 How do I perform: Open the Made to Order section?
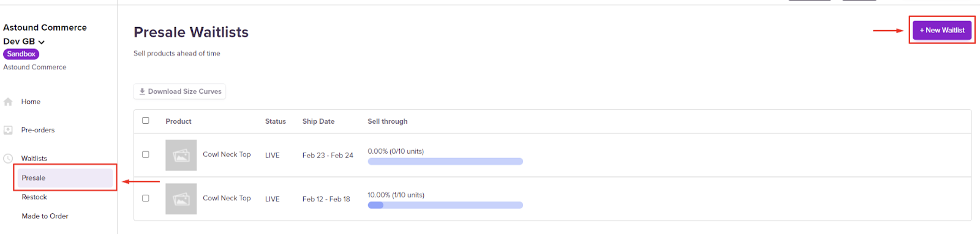point(45,216)
